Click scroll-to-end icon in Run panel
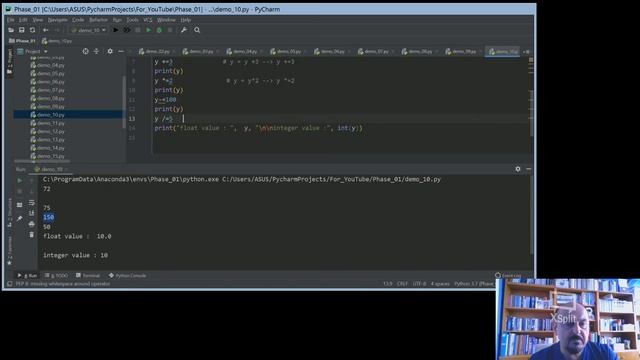 [32, 213]
